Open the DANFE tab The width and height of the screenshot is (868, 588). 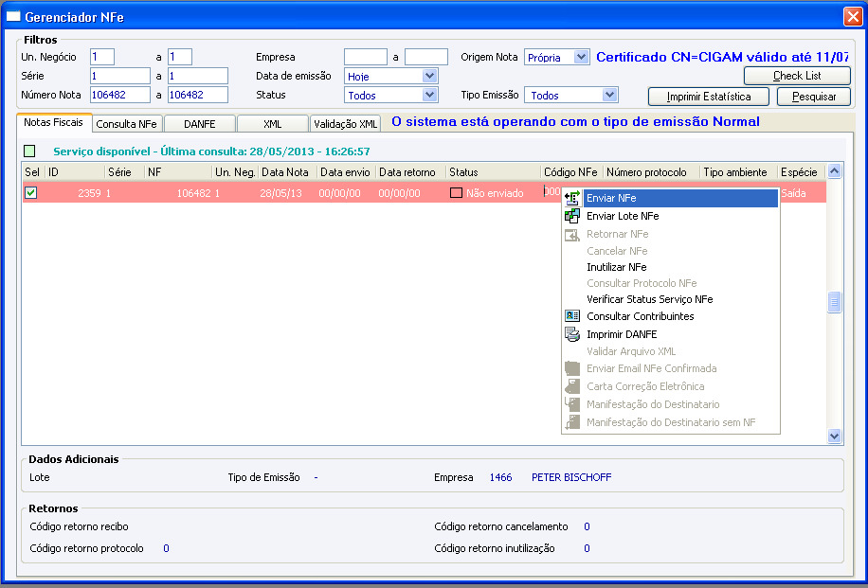tap(200, 124)
